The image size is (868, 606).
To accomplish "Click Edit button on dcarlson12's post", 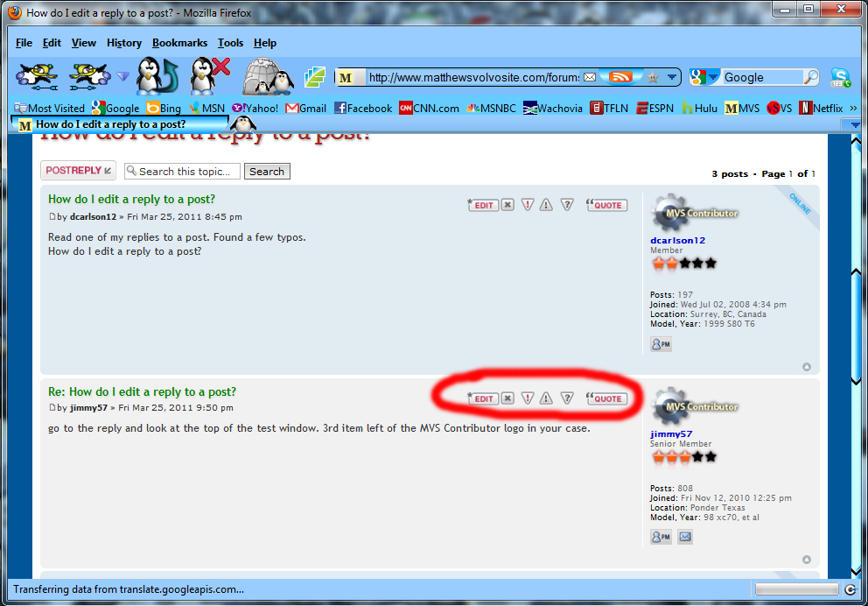I will pyautogui.click(x=484, y=205).
